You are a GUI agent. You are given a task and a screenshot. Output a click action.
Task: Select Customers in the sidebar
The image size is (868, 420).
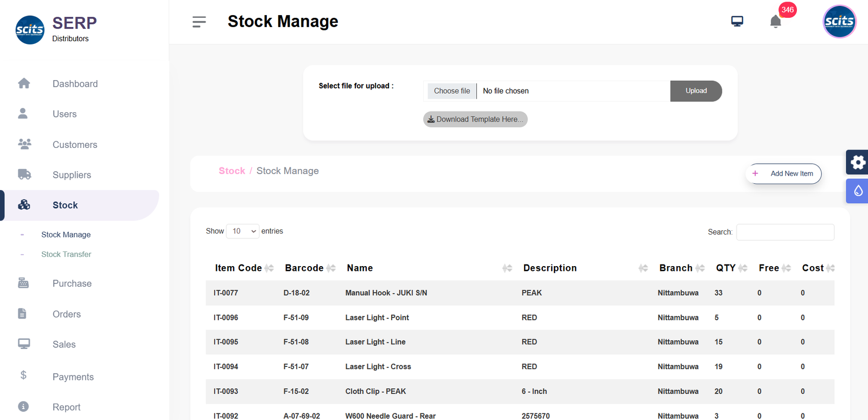pyautogui.click(x=75, y=145)
